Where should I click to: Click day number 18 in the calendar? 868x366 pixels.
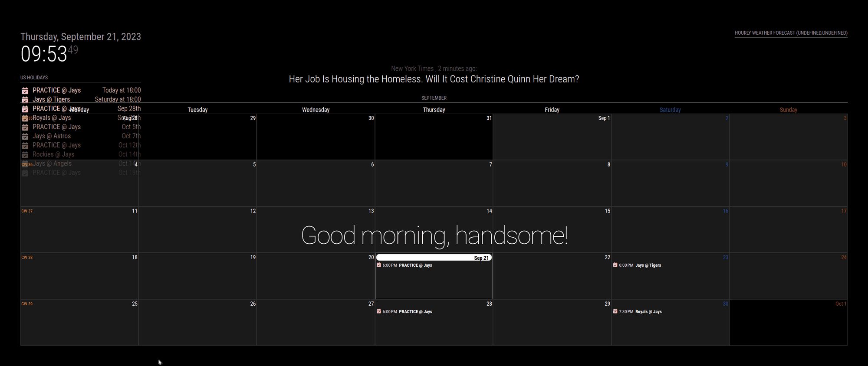point(135,257)
